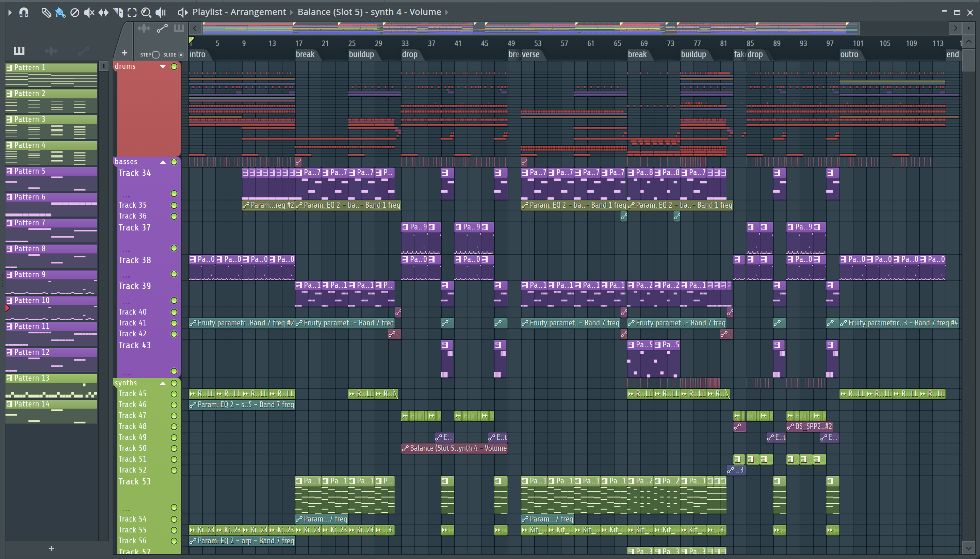Jump to the intro marker
The image size is (980, 559).
198,54
